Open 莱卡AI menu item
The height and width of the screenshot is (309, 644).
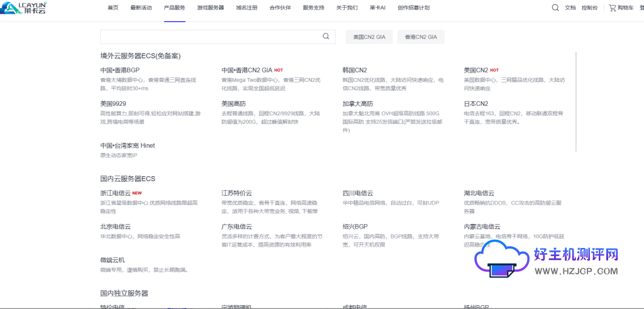(x=377, y=8)
